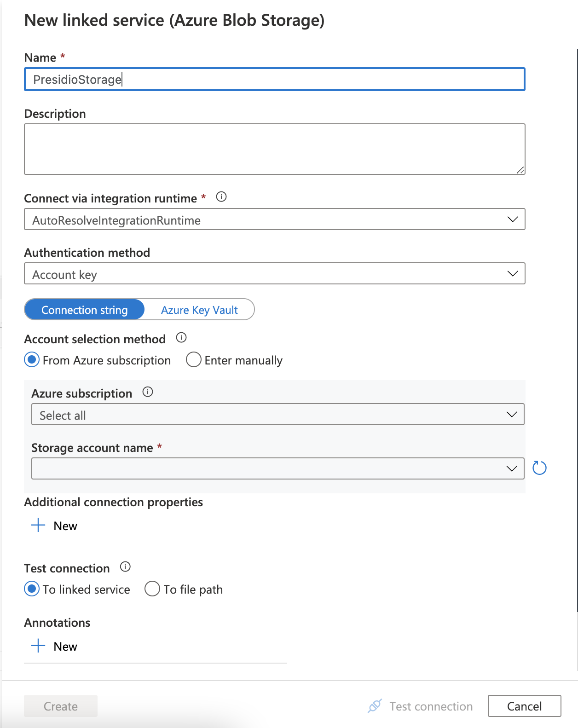Expand the Storage account name dropdown

click(278, 468)
